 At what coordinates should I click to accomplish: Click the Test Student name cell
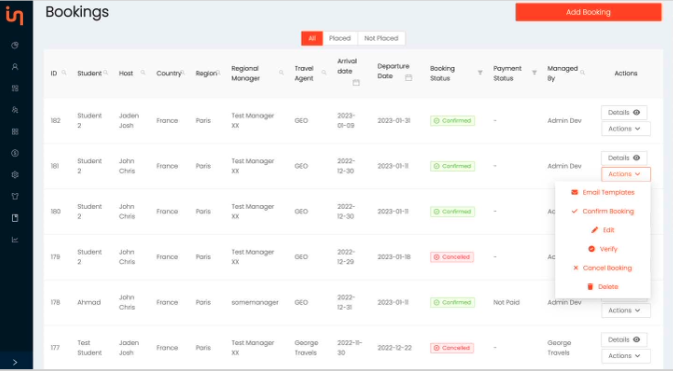pyautogui.click(x=90, y=348)
